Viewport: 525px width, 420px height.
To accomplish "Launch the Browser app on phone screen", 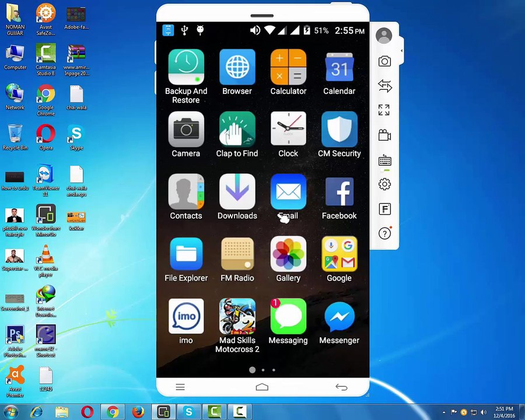I will click(237, 67).
